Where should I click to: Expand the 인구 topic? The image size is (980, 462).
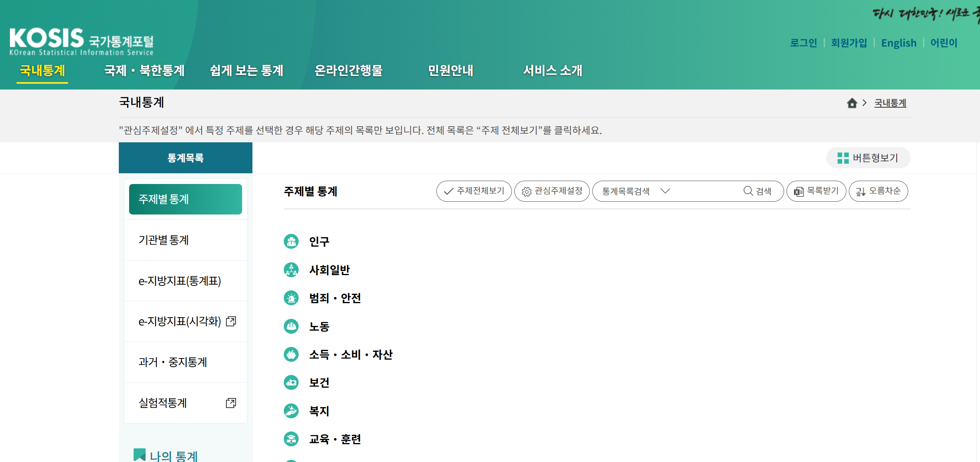319,242
